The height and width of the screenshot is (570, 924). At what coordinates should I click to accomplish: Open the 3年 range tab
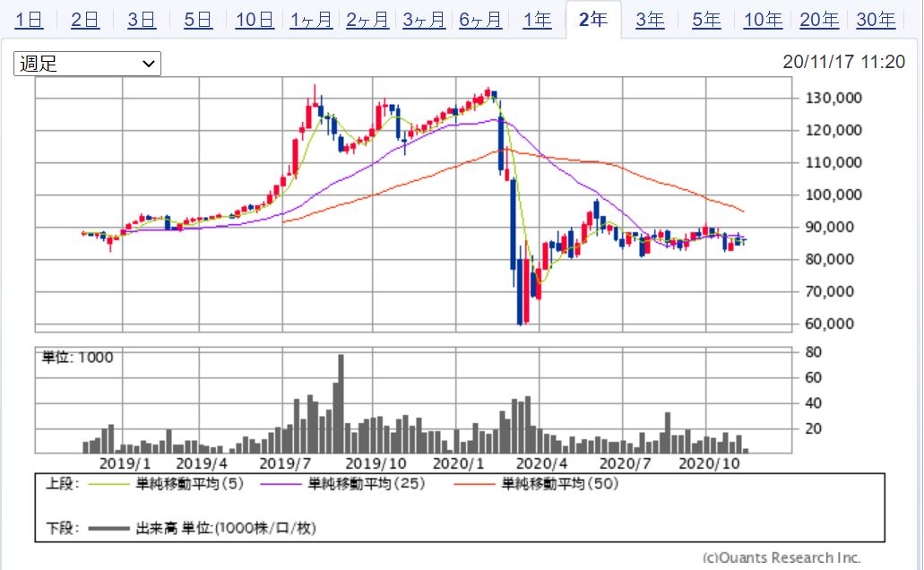650,20
